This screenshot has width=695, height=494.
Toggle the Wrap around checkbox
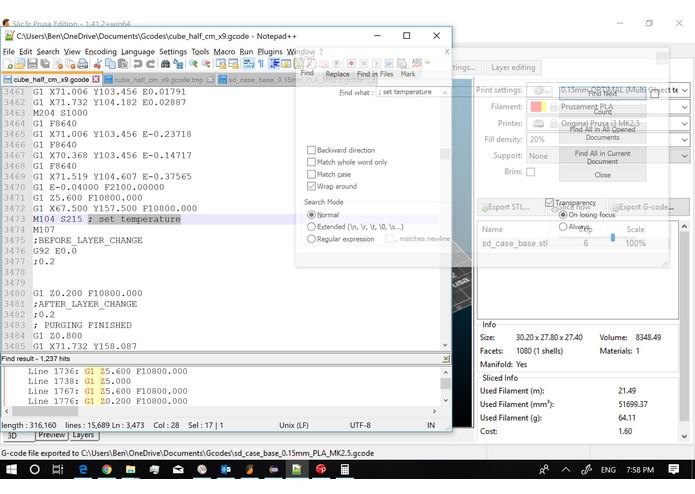coord(311,186)
